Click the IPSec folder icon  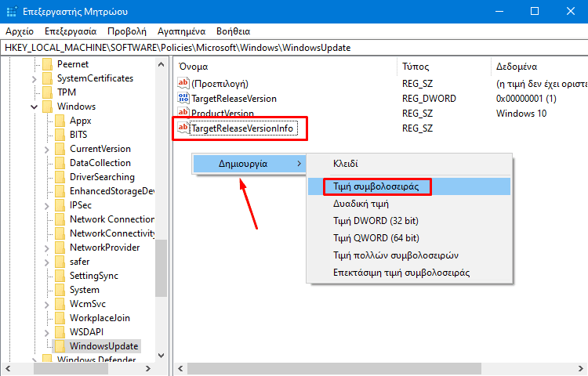coord(60,205)
